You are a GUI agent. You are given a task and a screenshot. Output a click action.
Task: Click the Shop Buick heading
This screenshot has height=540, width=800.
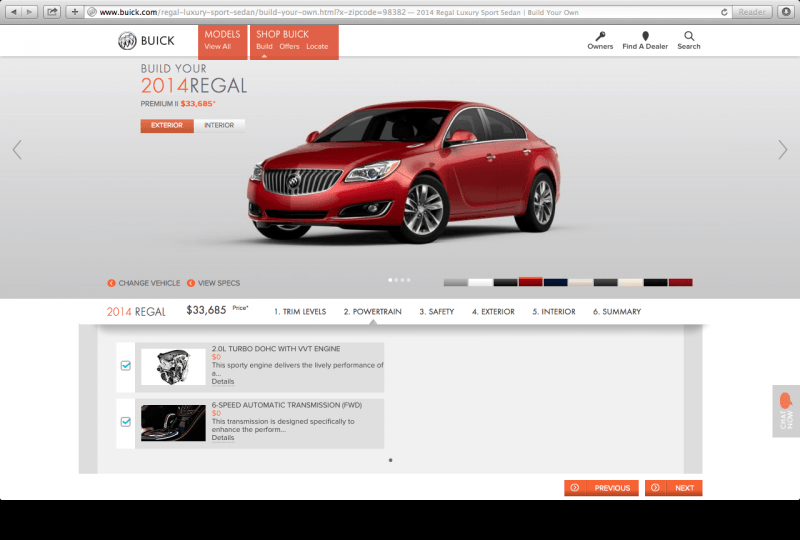coord(282,34)
